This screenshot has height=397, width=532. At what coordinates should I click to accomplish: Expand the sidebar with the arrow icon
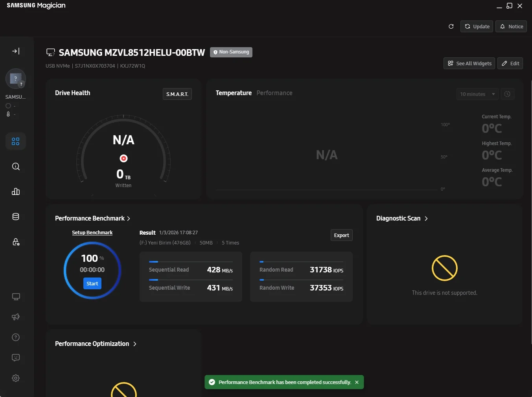pyautogui.click(x=16, y=51)
